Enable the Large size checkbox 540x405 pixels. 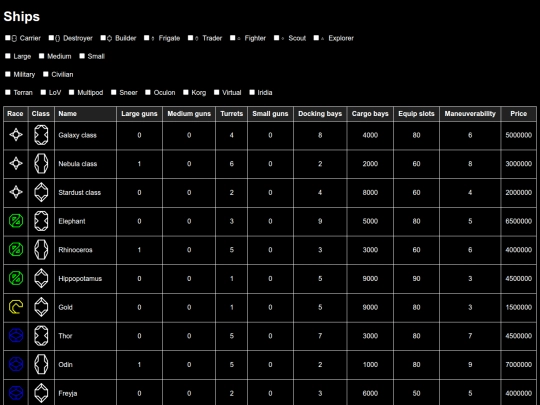pyautogui.click(x=8, y=56)
